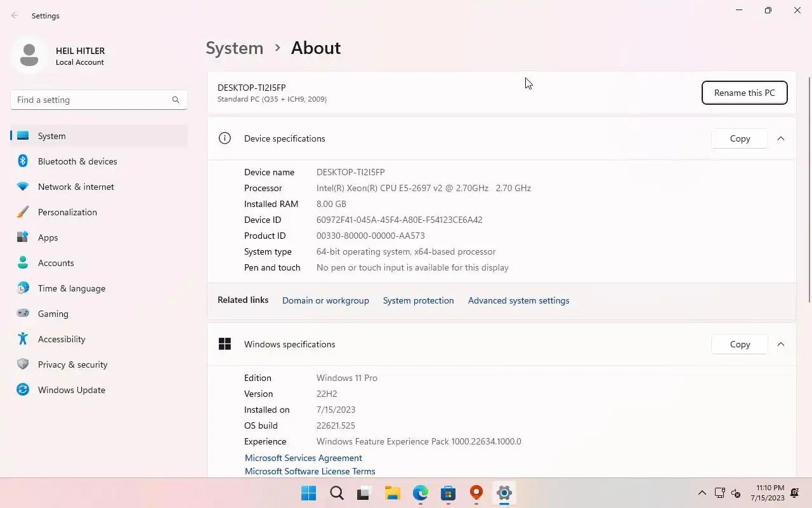The image size is (812, 508).
Task: Open Time & language settings
Action: (x=99, y=288)
